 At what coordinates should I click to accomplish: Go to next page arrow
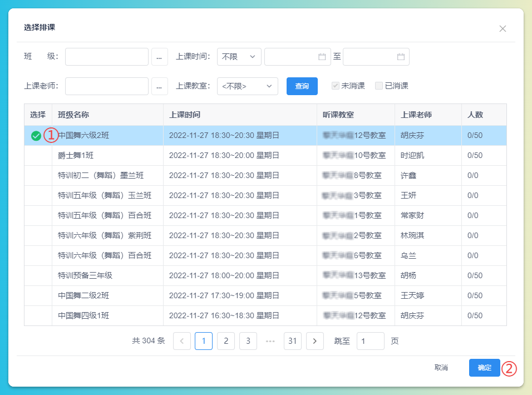coord(315,341)
